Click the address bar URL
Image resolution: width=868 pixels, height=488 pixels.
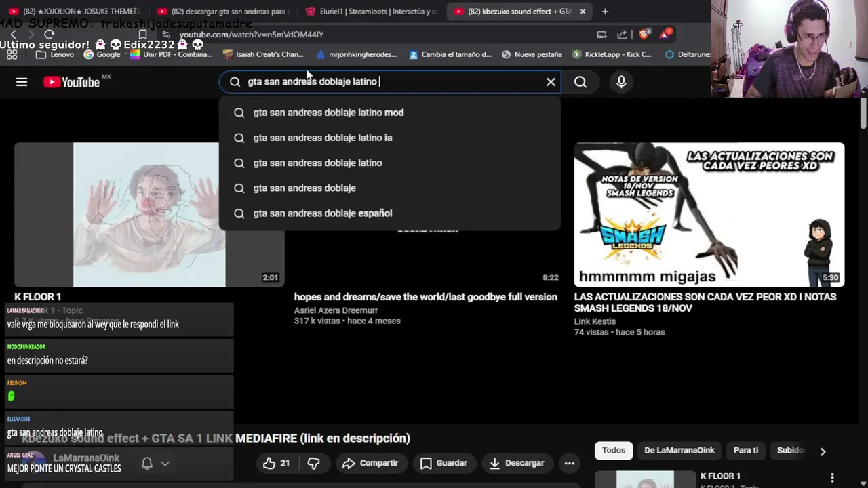251,35
